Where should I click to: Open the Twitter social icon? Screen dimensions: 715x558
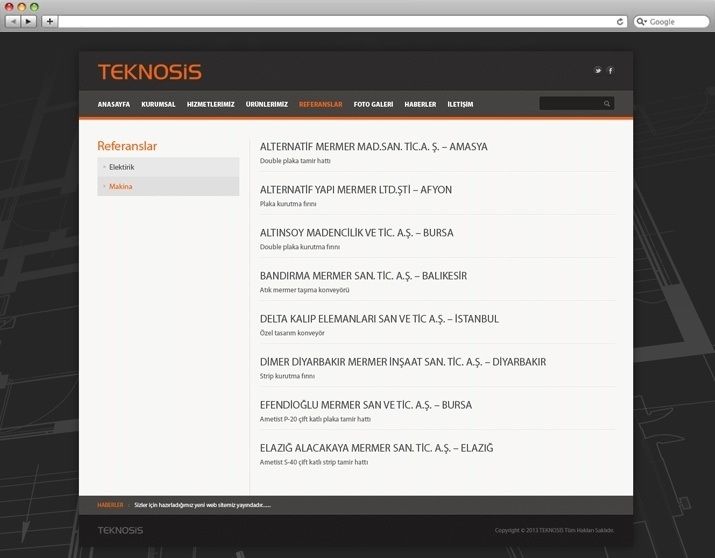coord(598,71)
